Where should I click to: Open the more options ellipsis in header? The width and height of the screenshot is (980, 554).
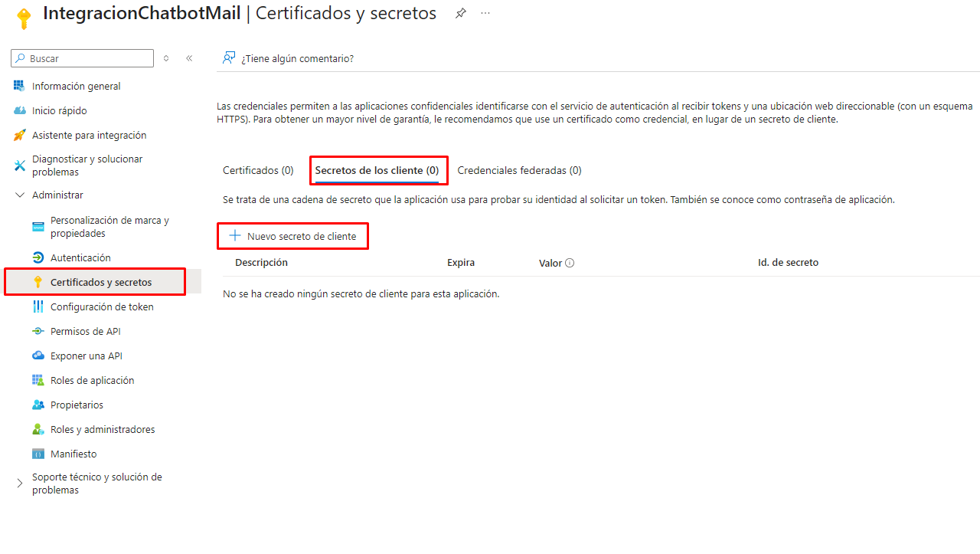point(485,14)
